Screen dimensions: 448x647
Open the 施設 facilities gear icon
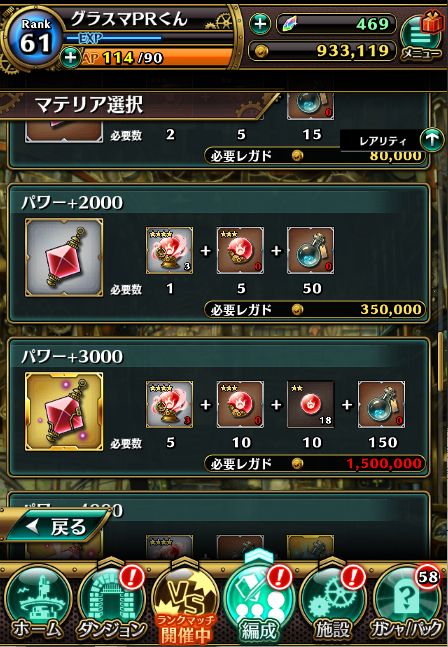(332, 602)
